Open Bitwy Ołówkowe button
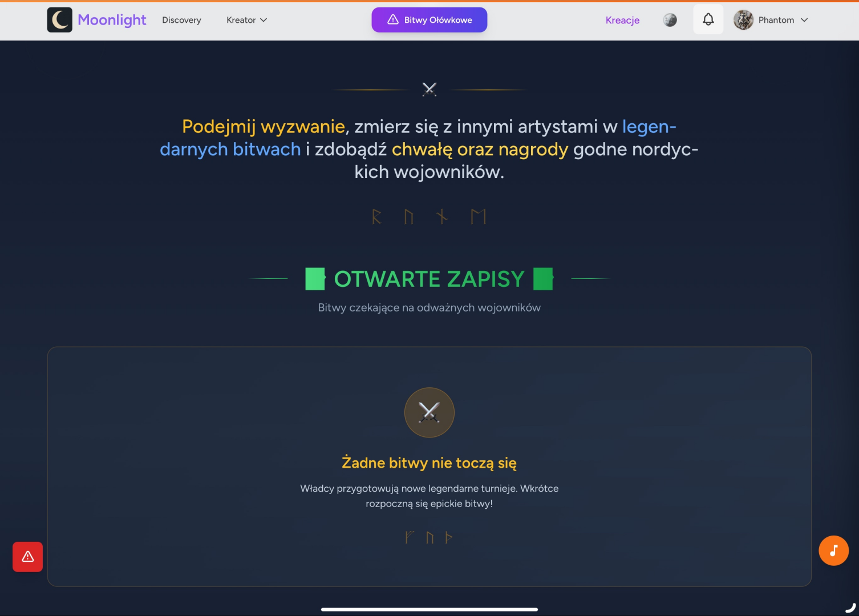 click(x=429, y=20)
